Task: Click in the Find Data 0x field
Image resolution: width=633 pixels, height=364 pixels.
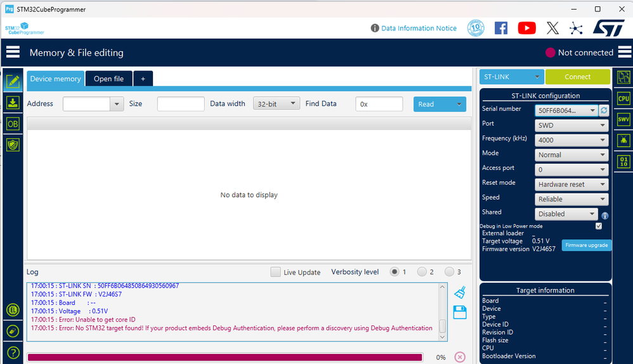Action: (379, 104)
